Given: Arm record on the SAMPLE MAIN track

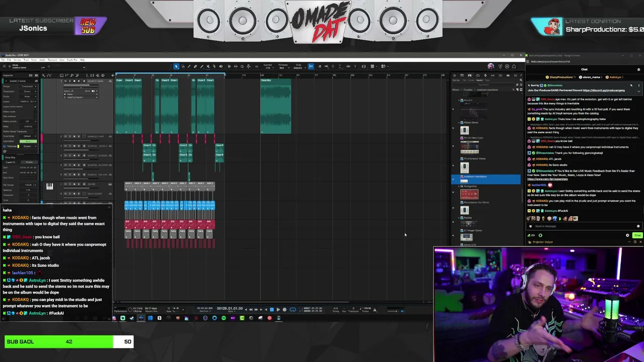Looking at the screenshot, I should 74,81.
